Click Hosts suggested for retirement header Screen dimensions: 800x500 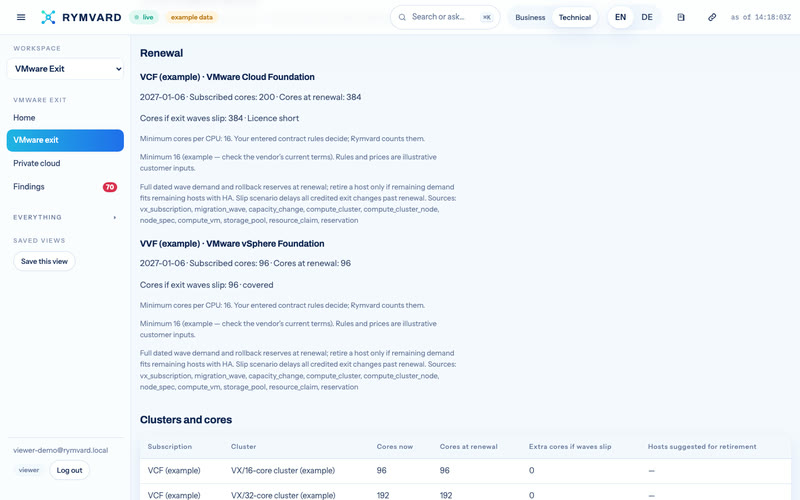(x=702, y=446)
